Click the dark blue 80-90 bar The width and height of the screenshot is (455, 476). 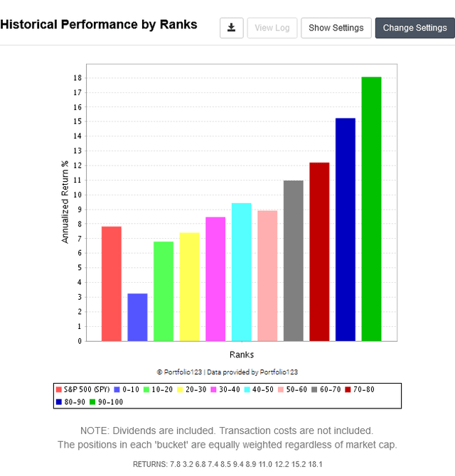(x=345, y=229)
